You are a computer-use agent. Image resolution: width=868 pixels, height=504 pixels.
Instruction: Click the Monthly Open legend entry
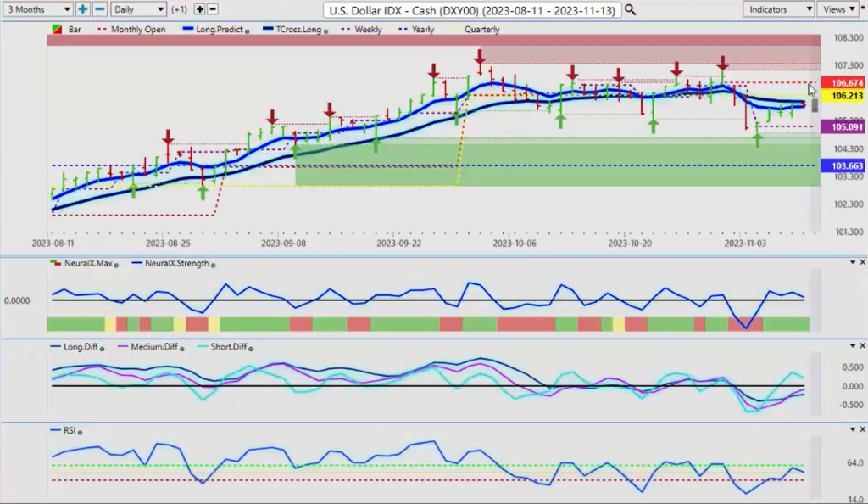click(x=131, y=30)
